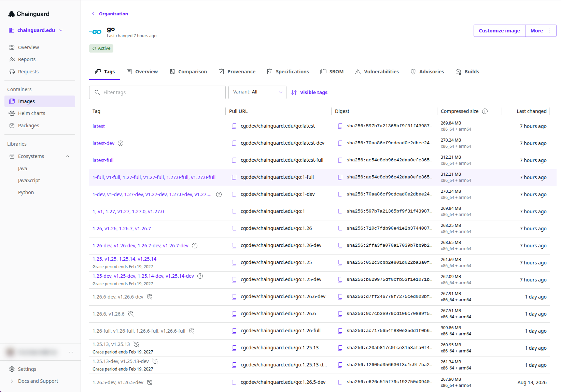Click the Active status badge
Screen dimensions: 561x392
pyautogui.click(x=101, y=48)
